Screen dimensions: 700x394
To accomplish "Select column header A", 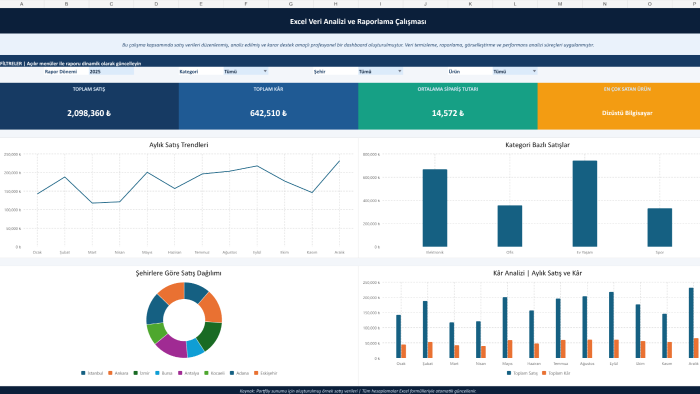I will coord(21,4).
